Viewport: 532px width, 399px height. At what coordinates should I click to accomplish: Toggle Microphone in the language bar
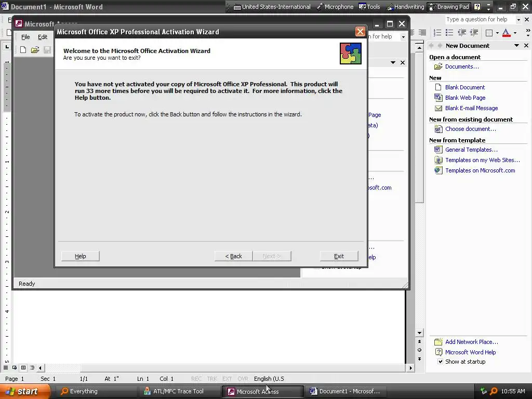coord(335,7)
